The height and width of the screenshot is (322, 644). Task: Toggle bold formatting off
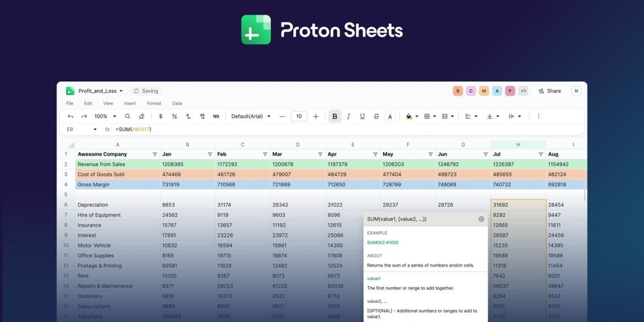(334, 116)
